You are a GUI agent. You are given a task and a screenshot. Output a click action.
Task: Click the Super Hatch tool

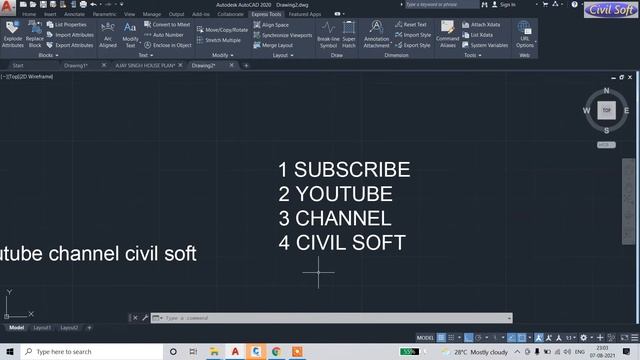point(349,34)
